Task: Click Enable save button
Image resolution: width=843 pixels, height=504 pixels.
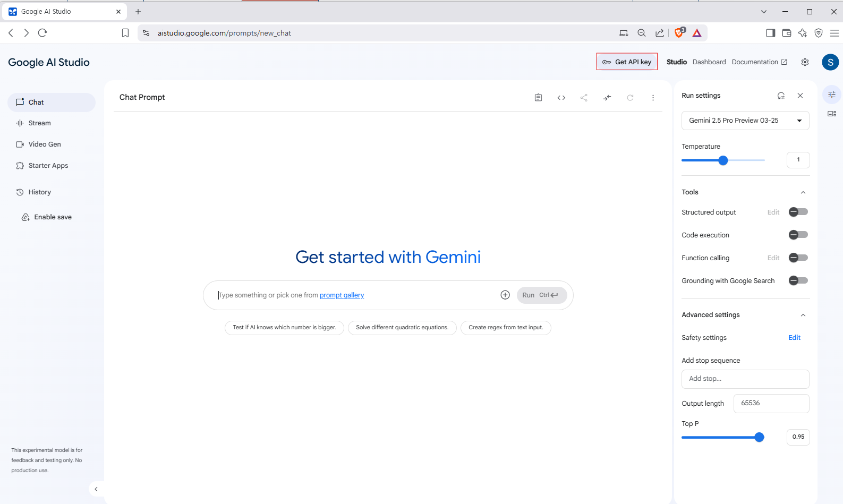Action: 47,217
